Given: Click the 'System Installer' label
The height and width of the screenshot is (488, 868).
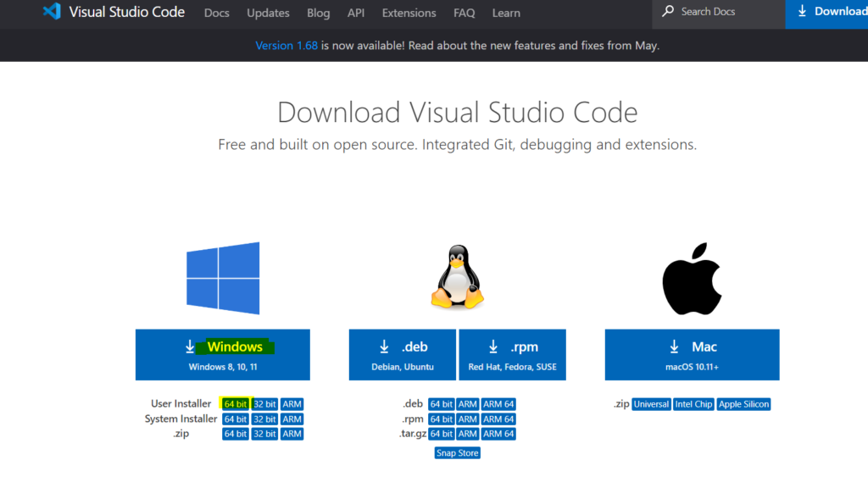Looking at the screenshot, I should point(181,419).
